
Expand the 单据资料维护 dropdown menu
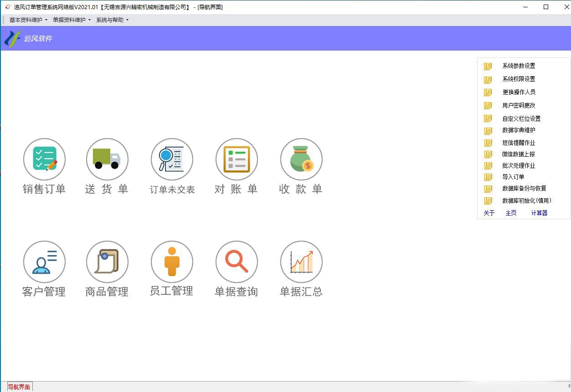coord(72,20)
